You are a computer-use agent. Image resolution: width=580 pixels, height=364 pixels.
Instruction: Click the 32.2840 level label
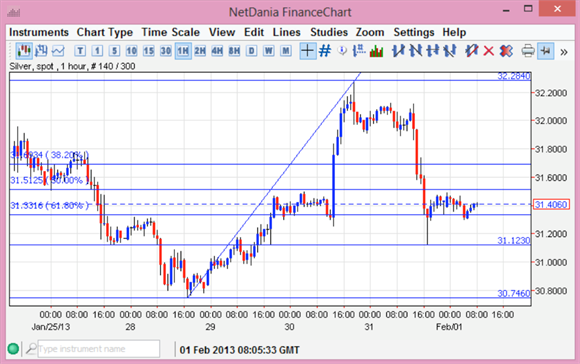click(514, 76)
